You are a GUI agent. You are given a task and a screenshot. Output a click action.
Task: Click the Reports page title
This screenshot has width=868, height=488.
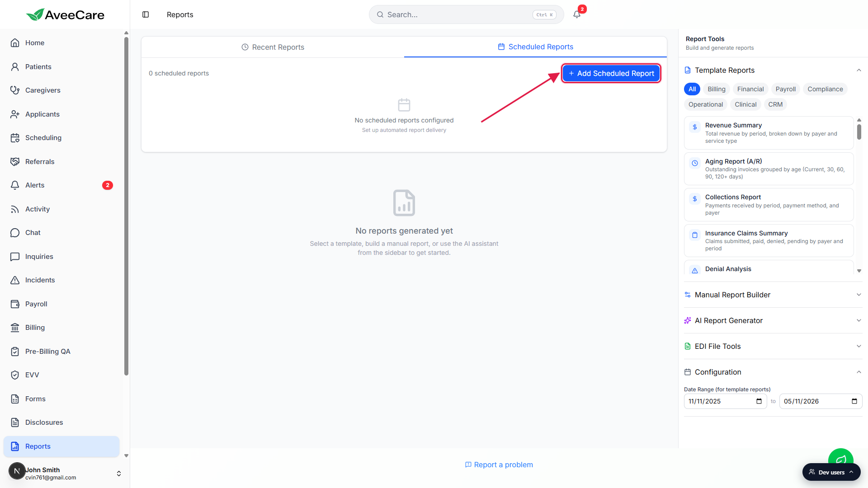click(x=180, y=14)
